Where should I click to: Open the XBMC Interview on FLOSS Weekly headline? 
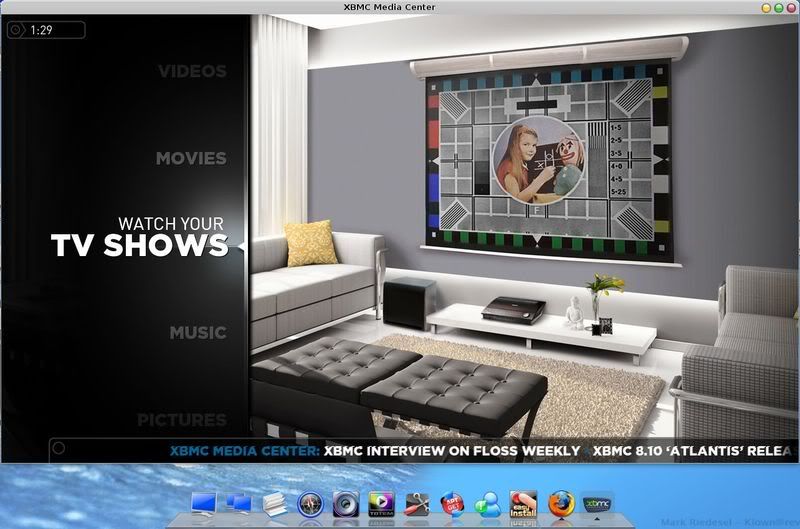tap(452, 451)
